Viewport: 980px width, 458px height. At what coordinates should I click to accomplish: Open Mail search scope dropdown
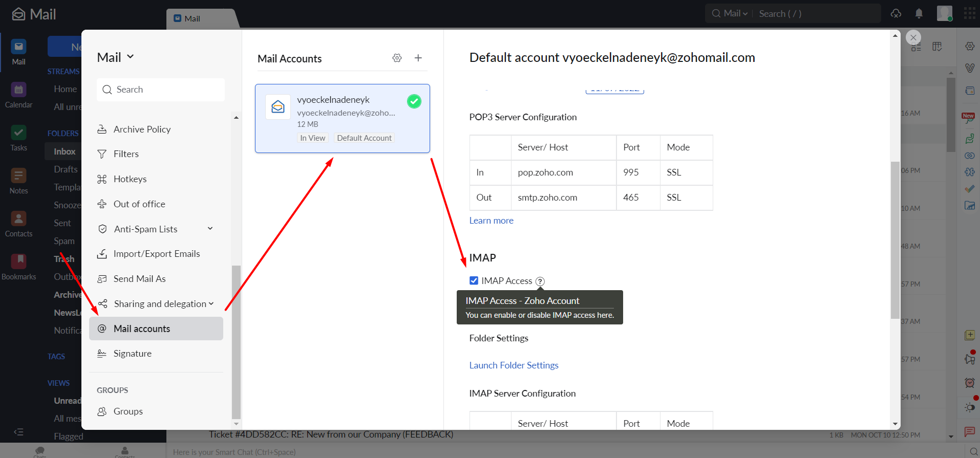pyautogui.click(x=736, y=13)
